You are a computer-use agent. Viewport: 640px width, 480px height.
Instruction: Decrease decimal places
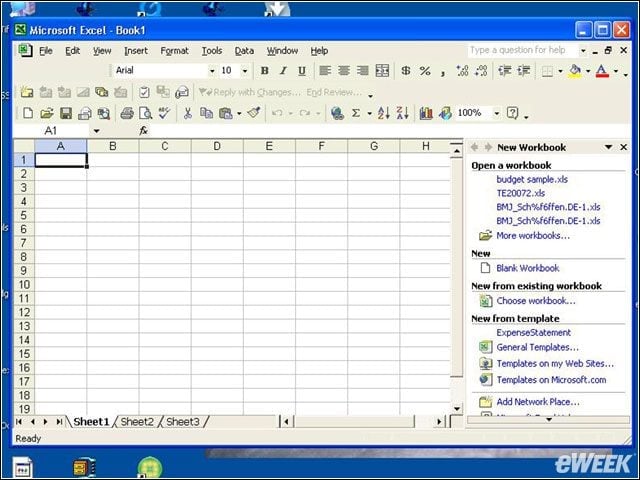(x=481, y=71)
